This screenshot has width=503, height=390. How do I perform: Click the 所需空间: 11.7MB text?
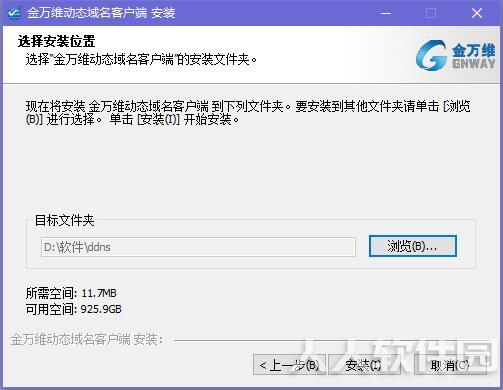pyautogui.click(x=71, y=293)
